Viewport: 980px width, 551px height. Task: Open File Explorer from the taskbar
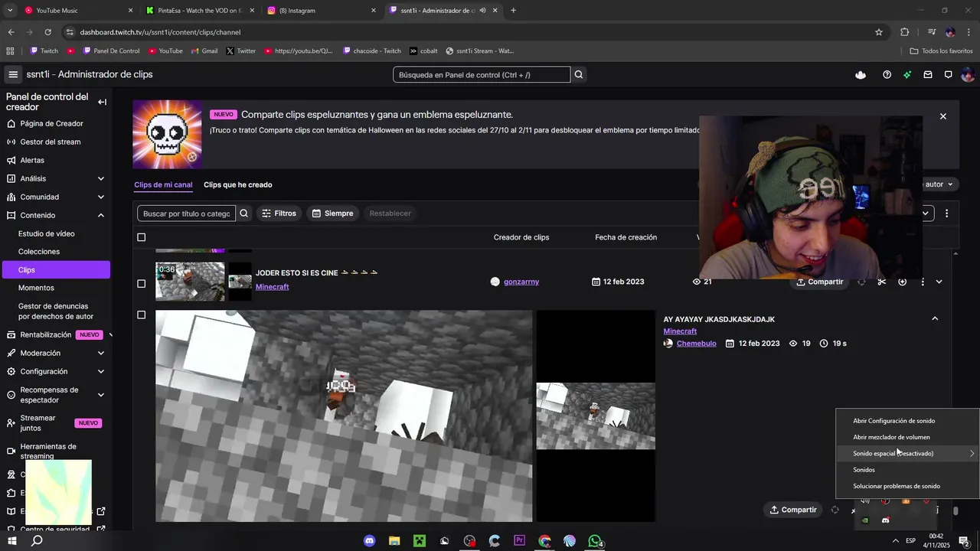(394, 541)
